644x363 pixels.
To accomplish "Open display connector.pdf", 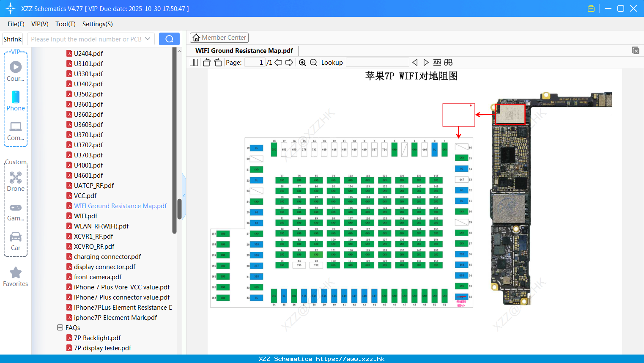I will pyautogui.click(x=104, y=267).
